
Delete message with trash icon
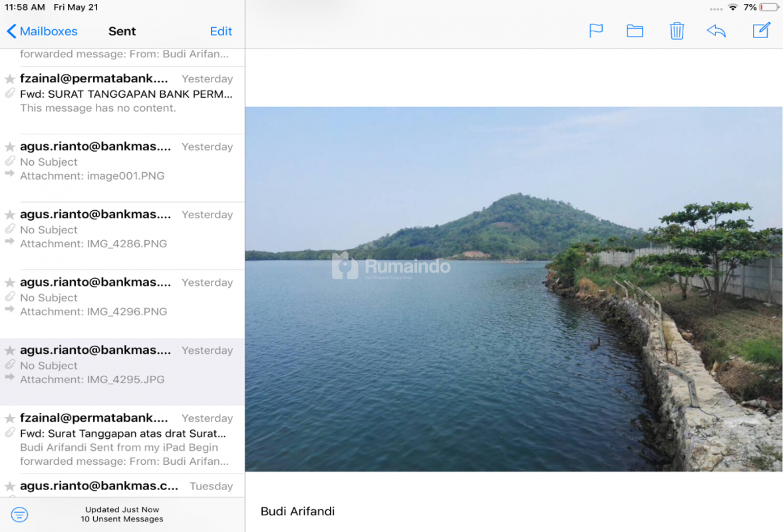pos(677,31)
